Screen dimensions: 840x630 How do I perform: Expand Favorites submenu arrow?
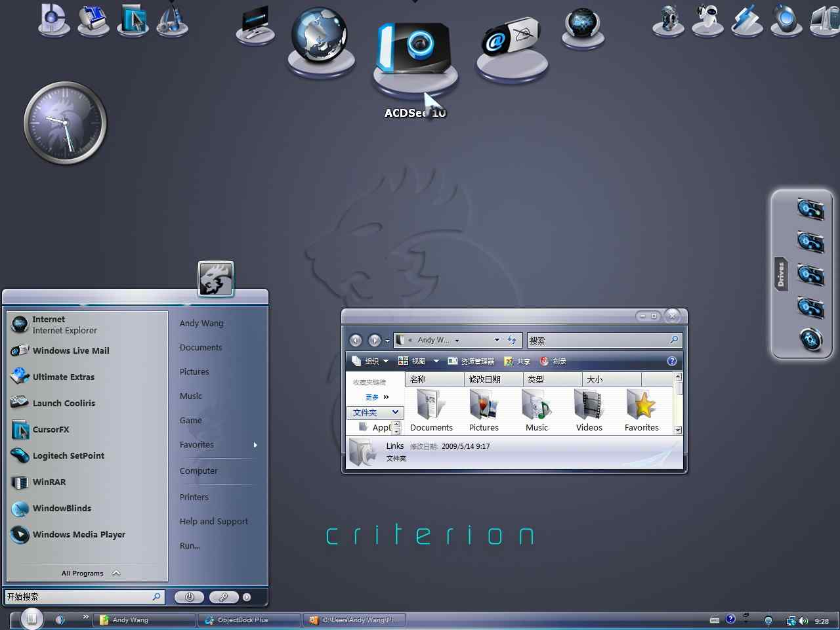pos(255,445)
